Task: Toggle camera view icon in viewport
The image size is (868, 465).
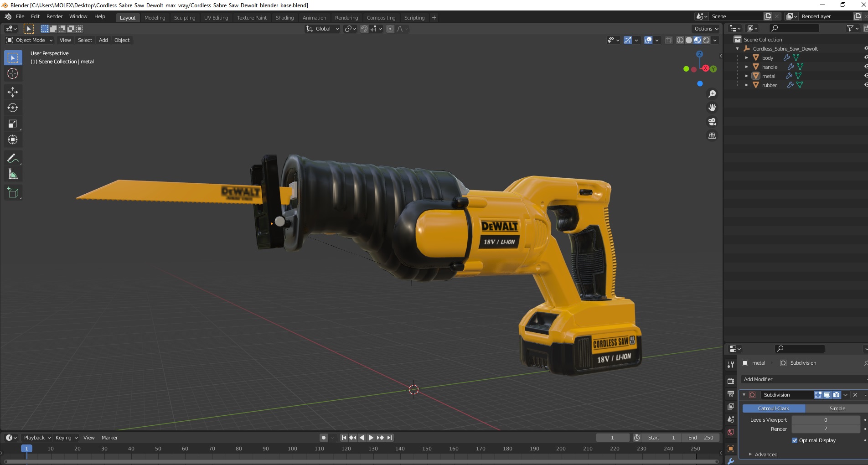Action: pos(712,122)
